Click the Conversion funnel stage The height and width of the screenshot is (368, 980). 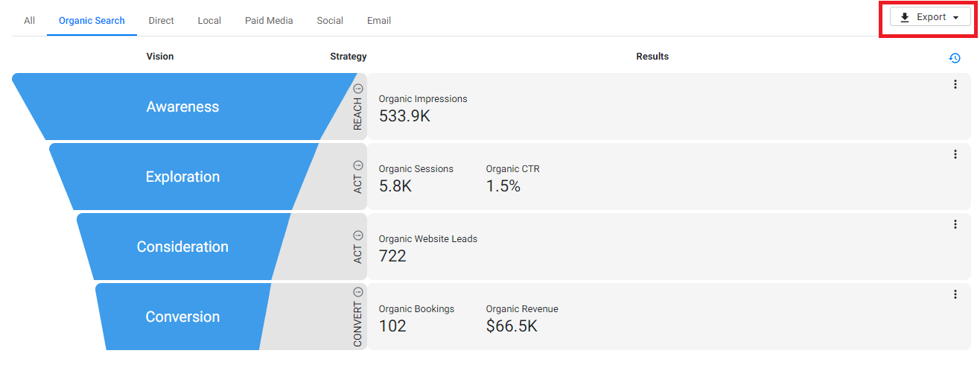point(182,317)
